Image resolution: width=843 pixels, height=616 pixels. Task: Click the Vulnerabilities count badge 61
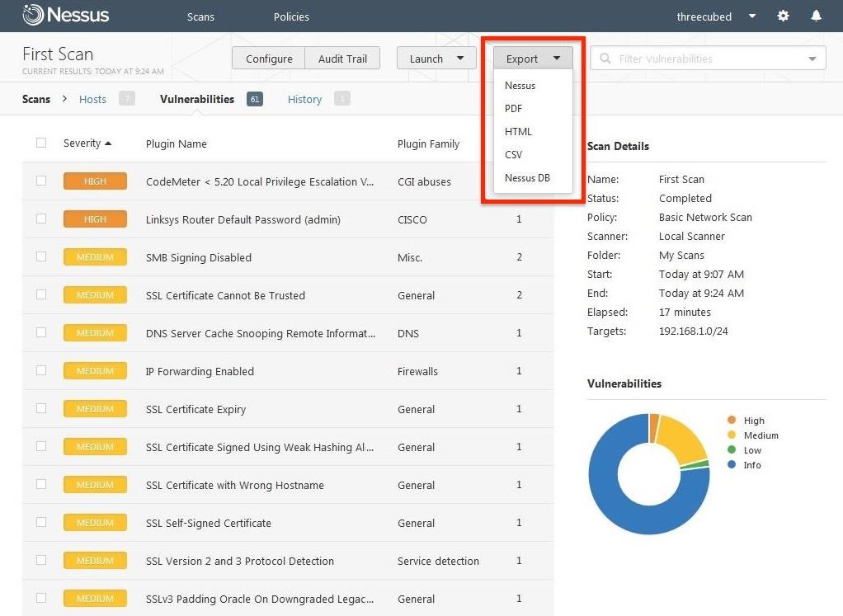(254, 99)
